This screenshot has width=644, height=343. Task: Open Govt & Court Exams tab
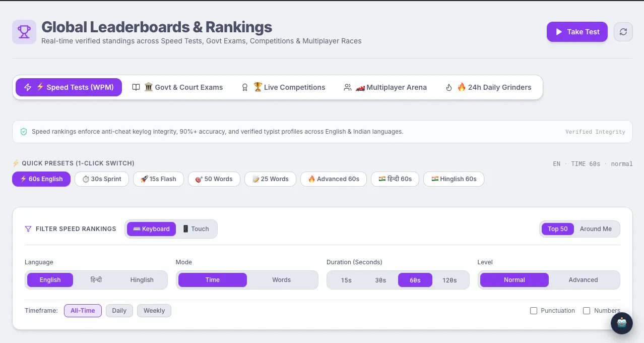pyautogui.click(x=177, y=87)
